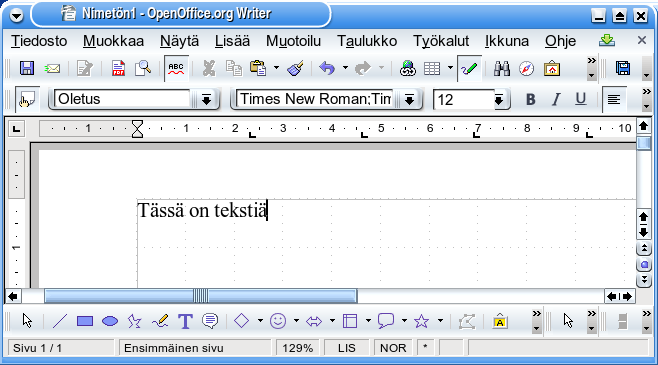Insert a Hyperlink with globe icon
The height and width of the screenshot is (365, 658).
407,68
